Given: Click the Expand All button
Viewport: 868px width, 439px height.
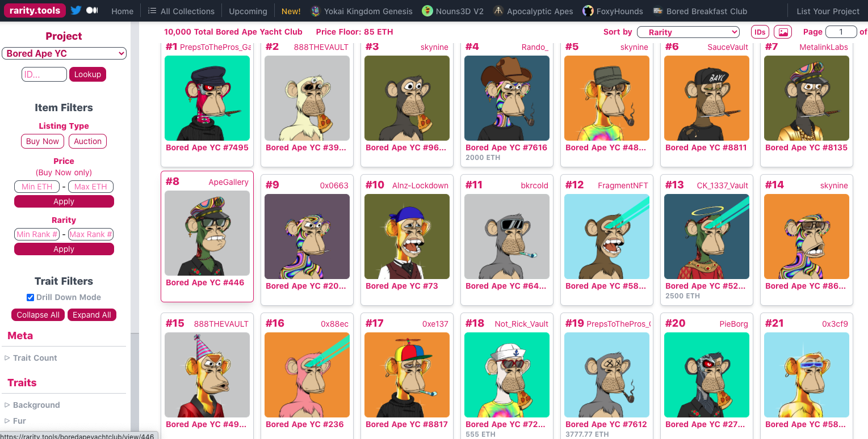Looking at the screenshot, I should click(91, 315).
